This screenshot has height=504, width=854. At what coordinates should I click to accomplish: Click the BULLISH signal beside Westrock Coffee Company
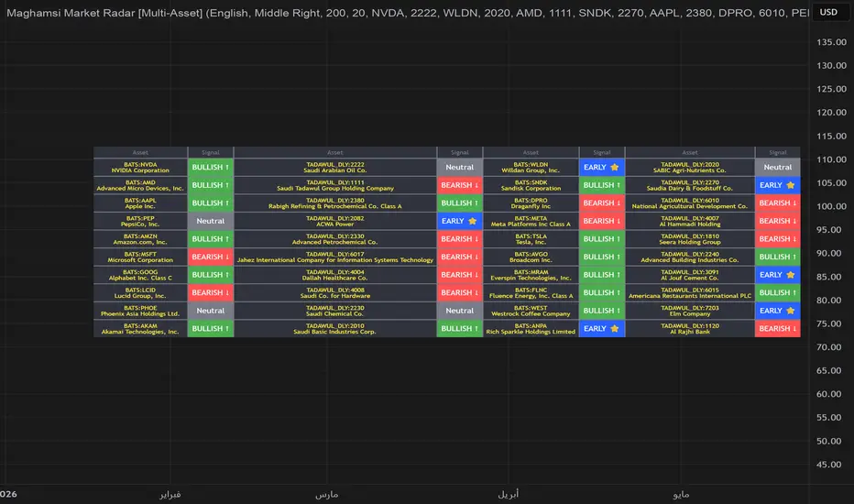[602, 312]
